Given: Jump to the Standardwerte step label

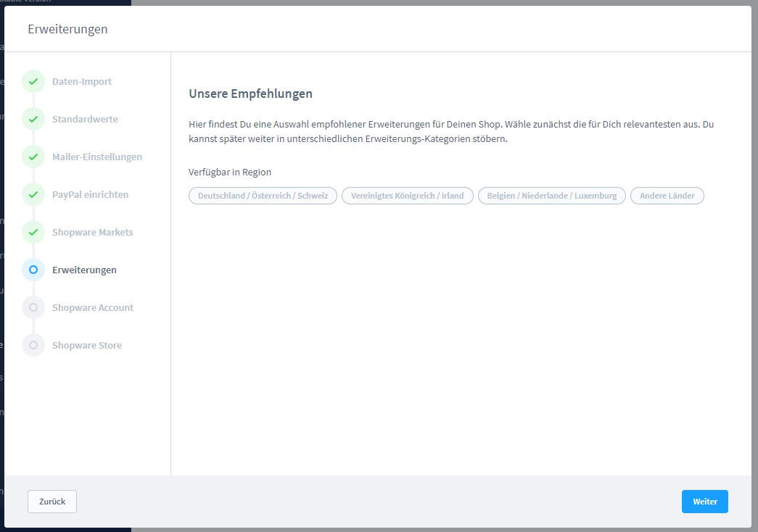Looking at the screenshot, I should point(85,120).
